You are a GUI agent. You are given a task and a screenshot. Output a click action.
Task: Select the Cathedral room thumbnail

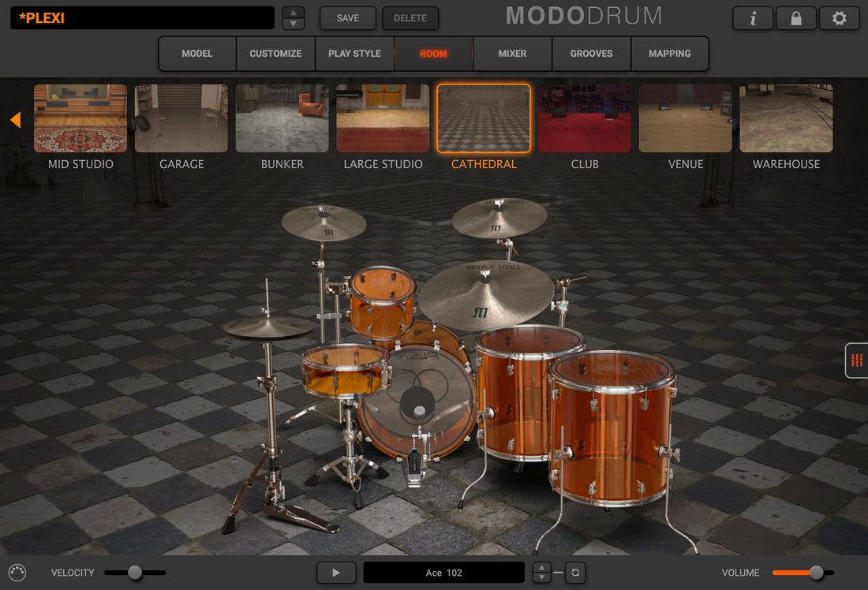484,118
